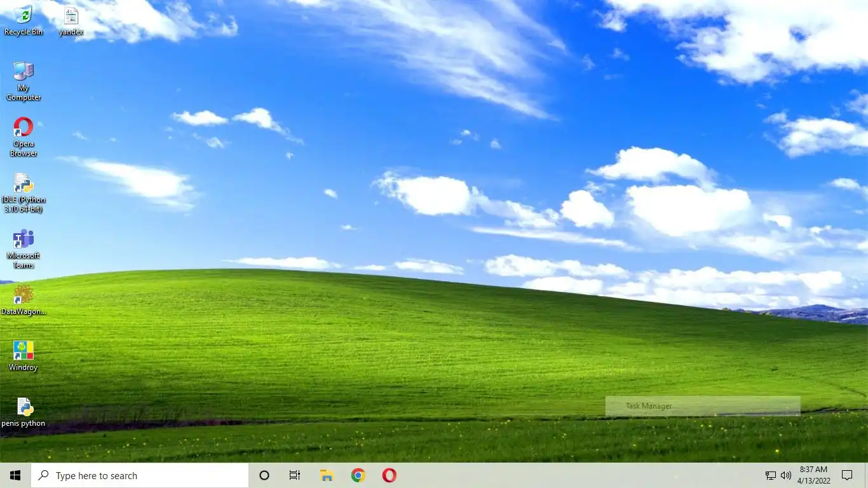Launch Google Chrome from the taskbar
This screenshot has height=488, width=868.
click(358, 475)
